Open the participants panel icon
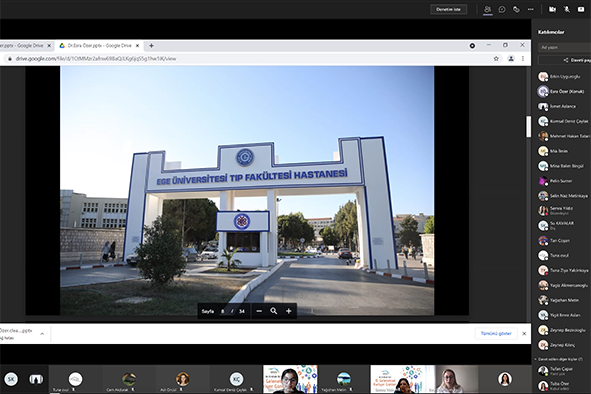This screenshot has height=394, width=591. pyautogui.click(x=487, y=9)
